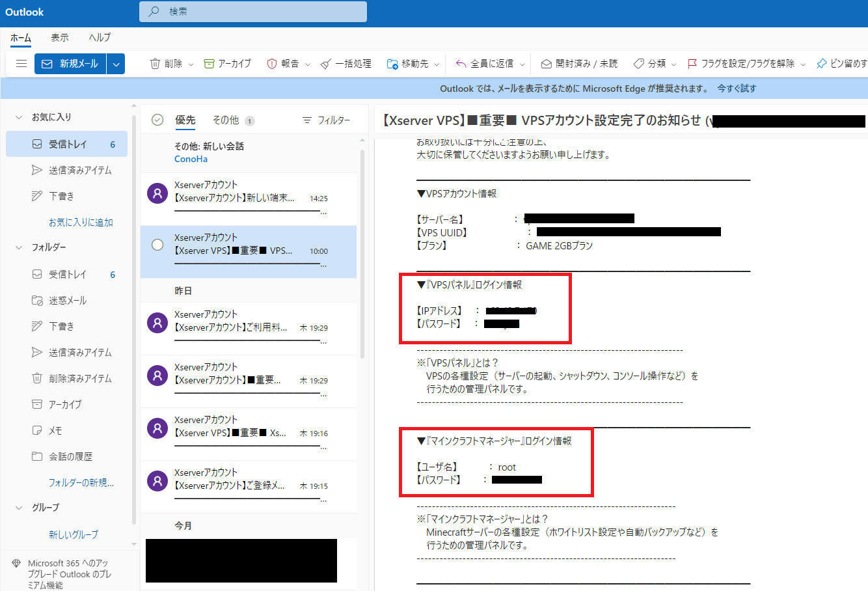Open the dropdown arrow next to 新規メール
This screenshot has height=591, width=868.
pyautogui.click(x=116, y=64)
